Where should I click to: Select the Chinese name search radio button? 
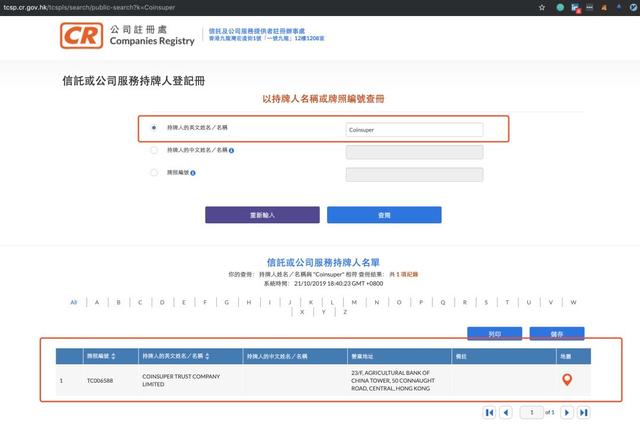[153, 151]
